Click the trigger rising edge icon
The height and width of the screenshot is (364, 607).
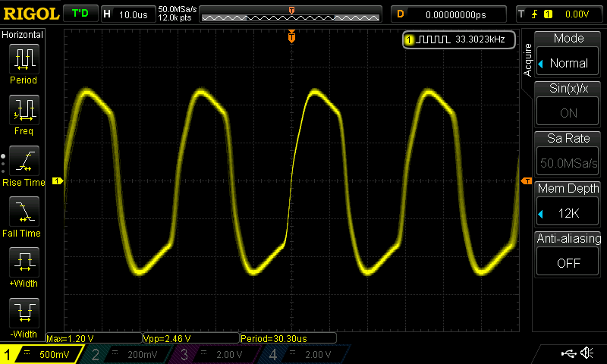535,14
